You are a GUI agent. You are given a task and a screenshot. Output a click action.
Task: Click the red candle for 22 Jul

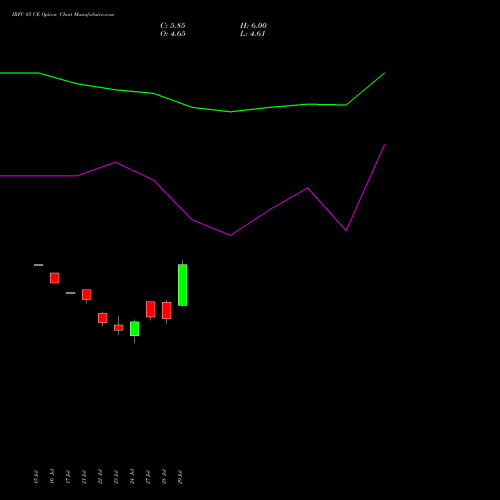click(x=103, y=318)
